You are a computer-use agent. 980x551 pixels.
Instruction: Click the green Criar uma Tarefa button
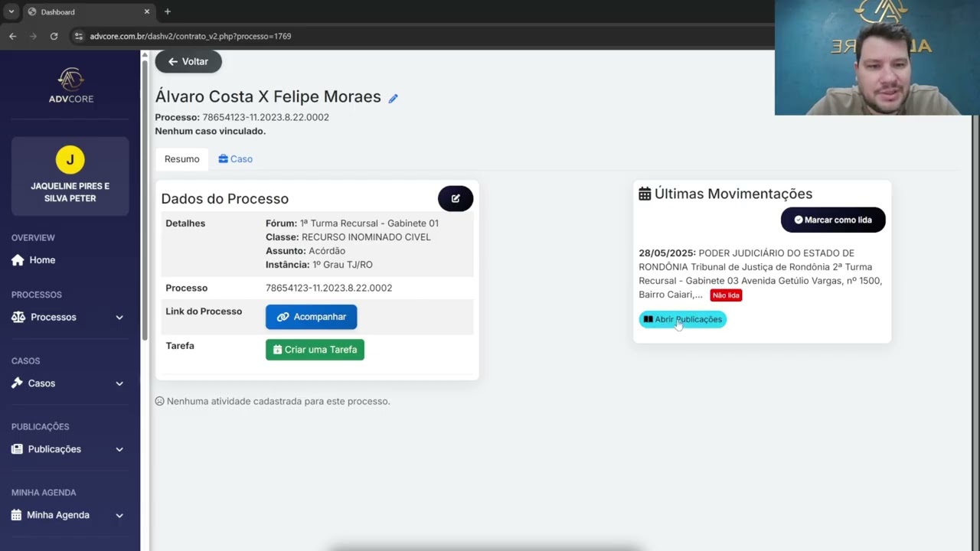[315, 350]
